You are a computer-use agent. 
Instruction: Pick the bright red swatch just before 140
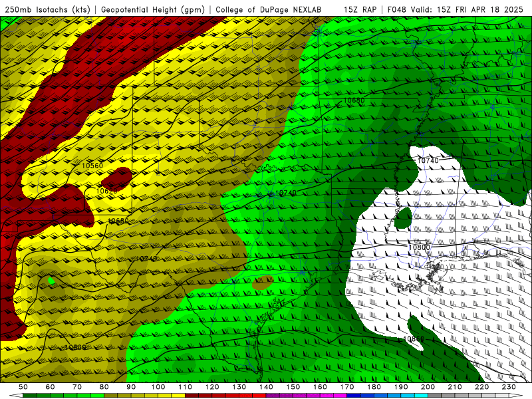tap(259, 396)
